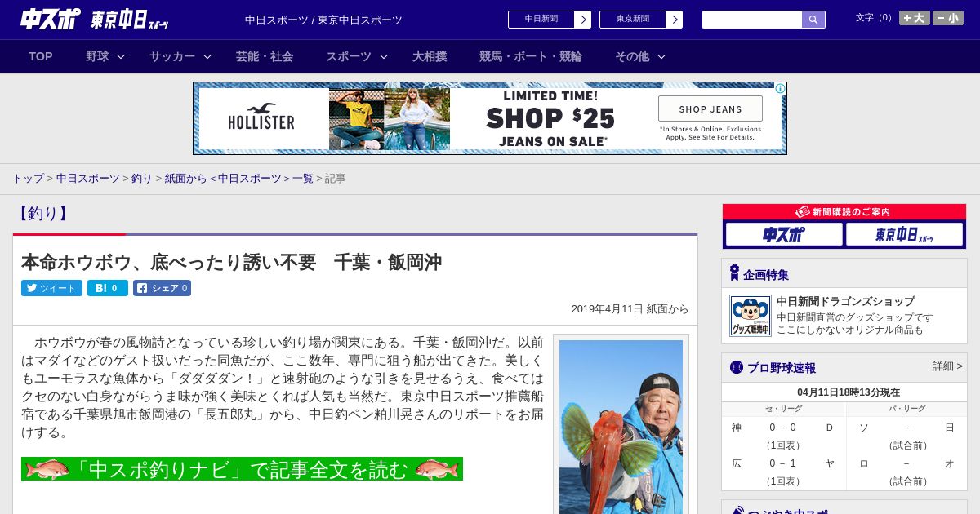
Task: Click the 【釣り】 section heading
Action: coord(42,214)
